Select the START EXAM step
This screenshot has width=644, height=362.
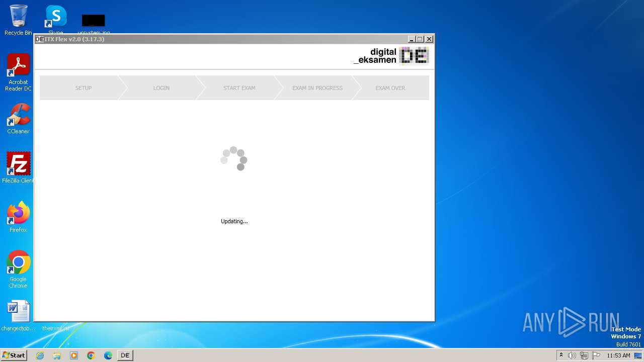239,88
